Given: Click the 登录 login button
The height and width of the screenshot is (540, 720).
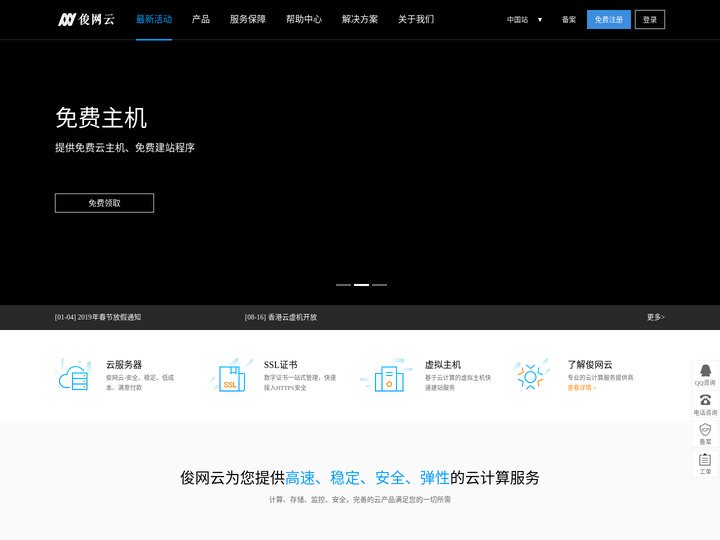Looking at the screenshot, I should (x=650, y=20).
